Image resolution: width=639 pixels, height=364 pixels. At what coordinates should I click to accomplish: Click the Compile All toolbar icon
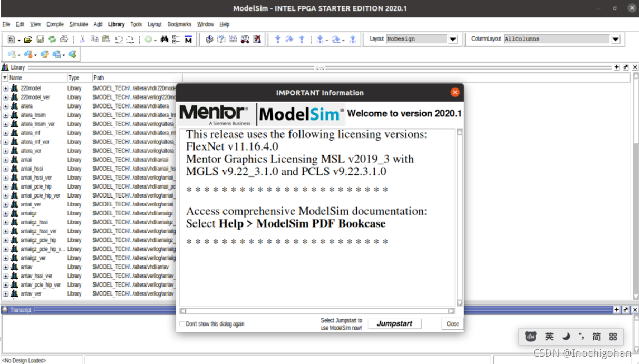point(221,39)
